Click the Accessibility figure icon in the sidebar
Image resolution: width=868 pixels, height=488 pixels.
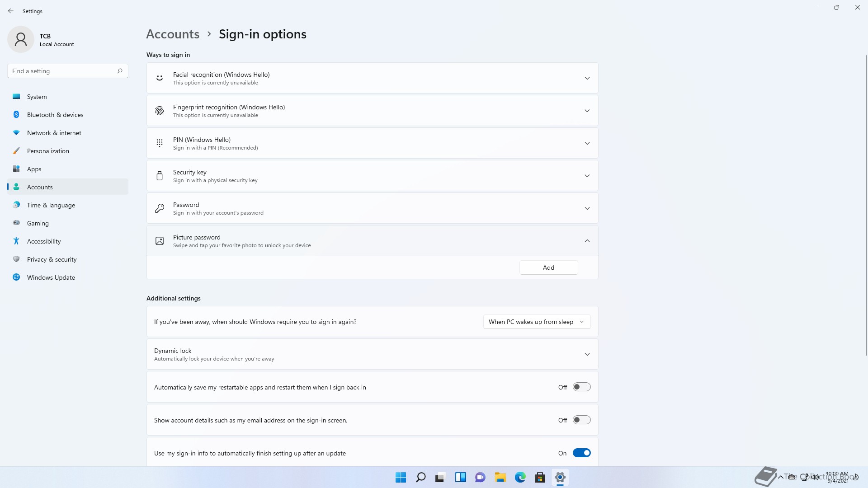(x=16, y=241)
